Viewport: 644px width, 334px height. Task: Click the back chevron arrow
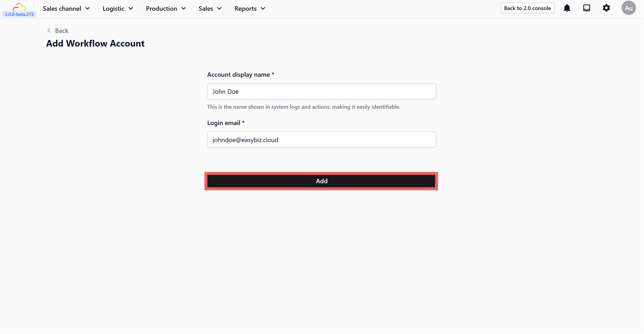click(49, 30)
